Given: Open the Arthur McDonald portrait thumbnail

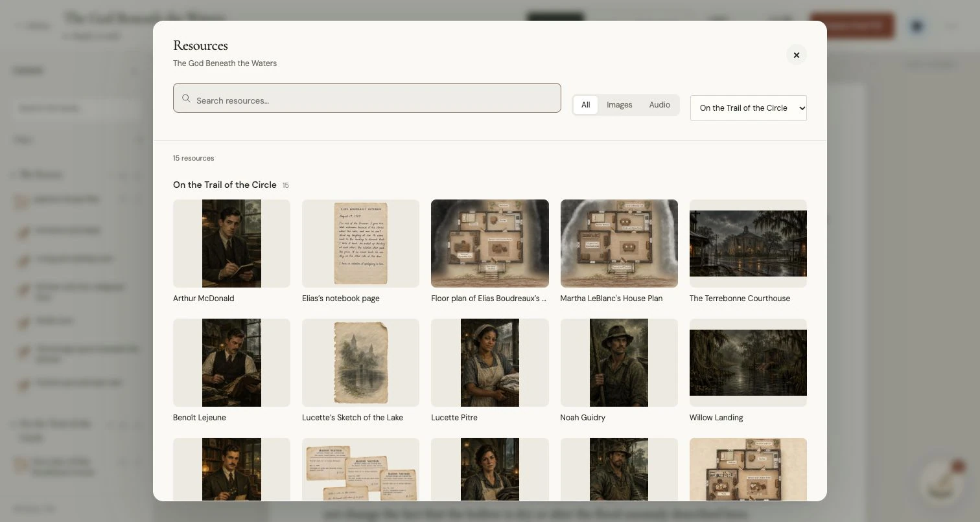Looking at the screenshot, I should coord(231,244).
